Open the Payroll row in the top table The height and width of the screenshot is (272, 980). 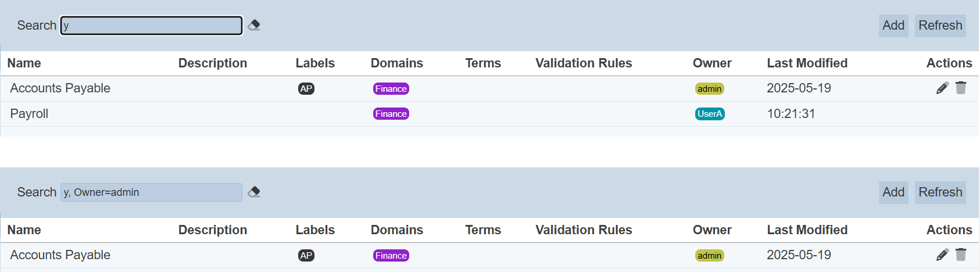coord(30,114)
